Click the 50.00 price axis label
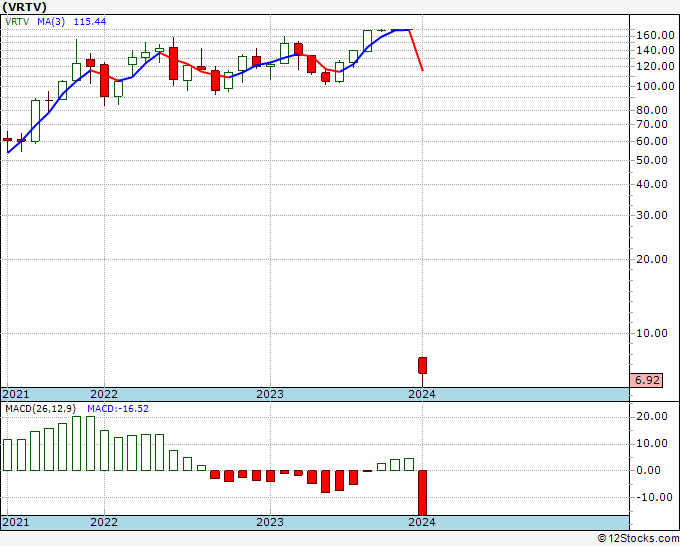 click(x=652, y=160)
